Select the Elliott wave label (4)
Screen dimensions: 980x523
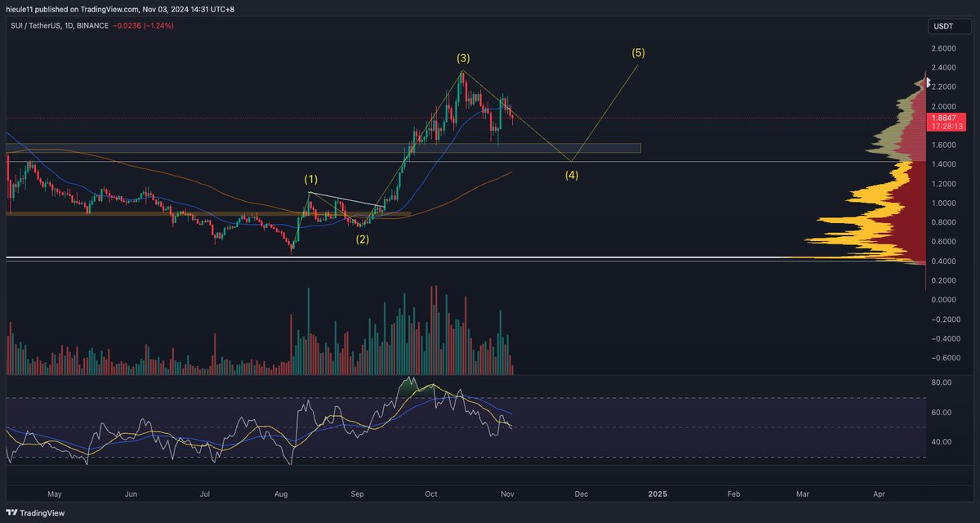coord(572,175)
